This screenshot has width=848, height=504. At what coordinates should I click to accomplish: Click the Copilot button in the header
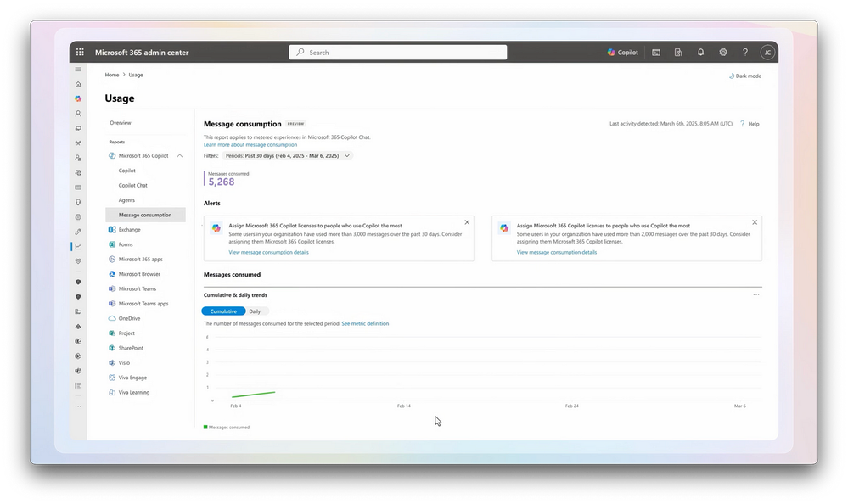(x=622, y=53)
